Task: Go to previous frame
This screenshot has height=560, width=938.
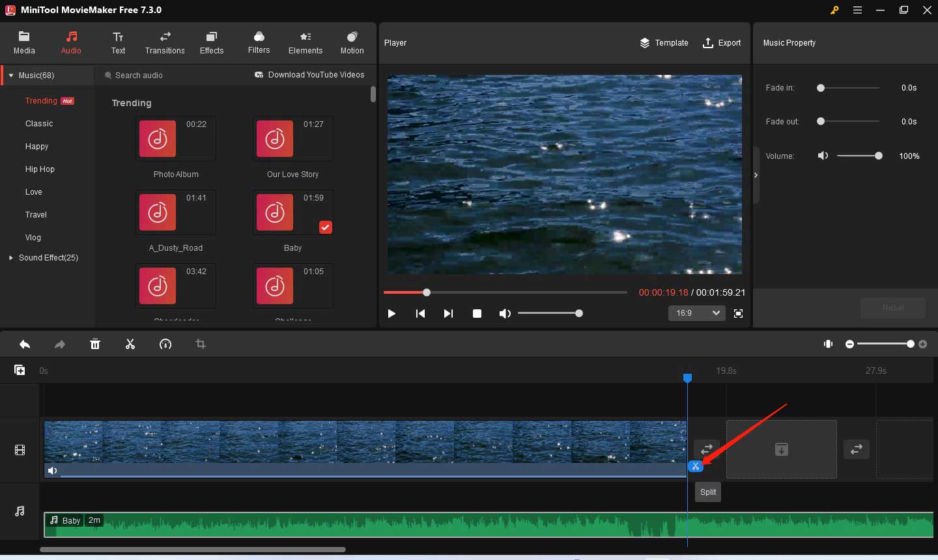Action: [420, 313]
